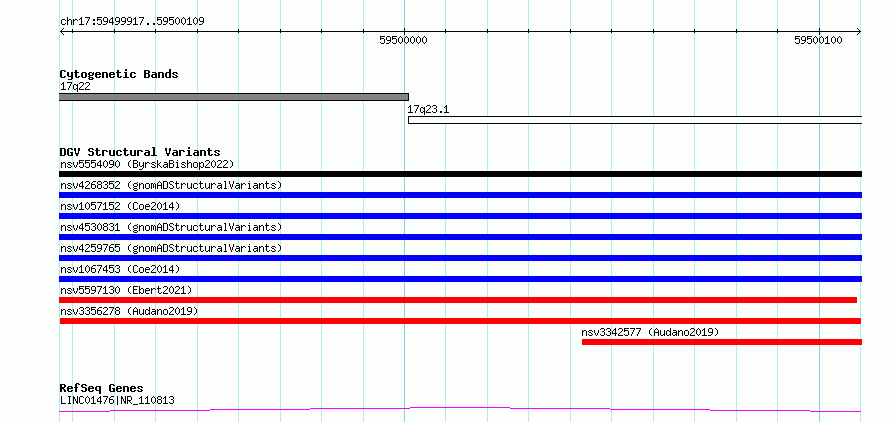Select the LINC01476|NR_110813 gene label
This screenshot has height=422, width=890.
click(117, 400)
